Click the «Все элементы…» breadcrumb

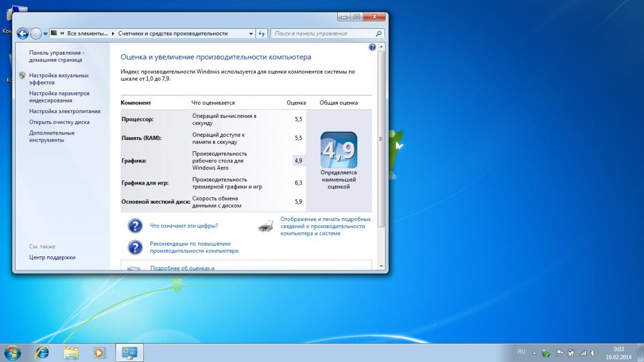click(87, 33)
